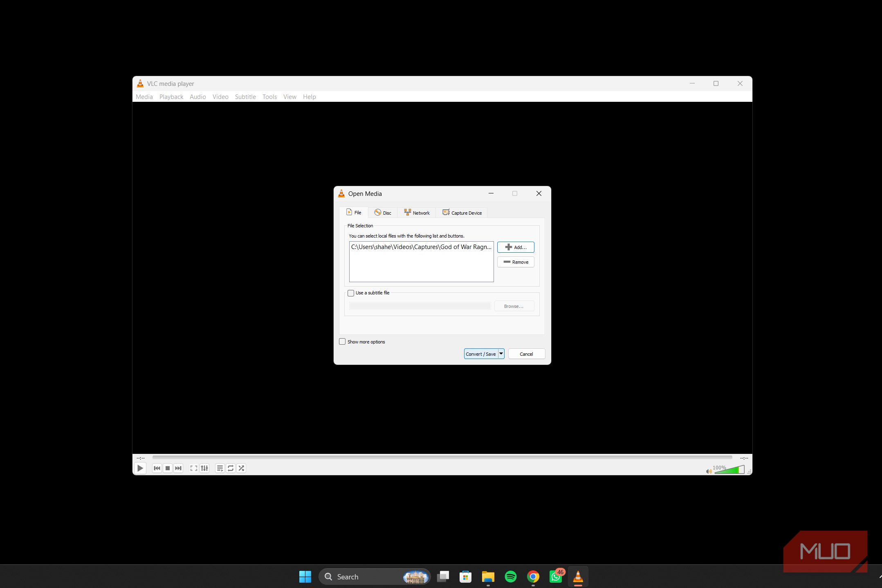This screenshot has width=882, height=588.
Task: Close the Open Media dialog
Action: tap(539, 193)
